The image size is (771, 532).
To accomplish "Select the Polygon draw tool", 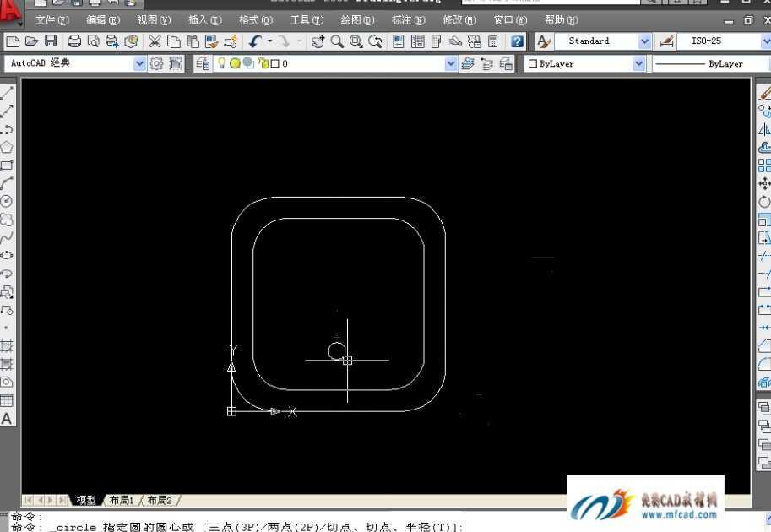I will tap(7, 147).
